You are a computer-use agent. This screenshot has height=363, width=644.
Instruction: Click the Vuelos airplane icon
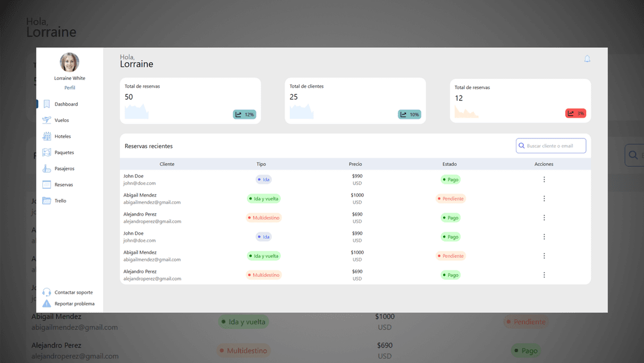[x=47, y=120]
